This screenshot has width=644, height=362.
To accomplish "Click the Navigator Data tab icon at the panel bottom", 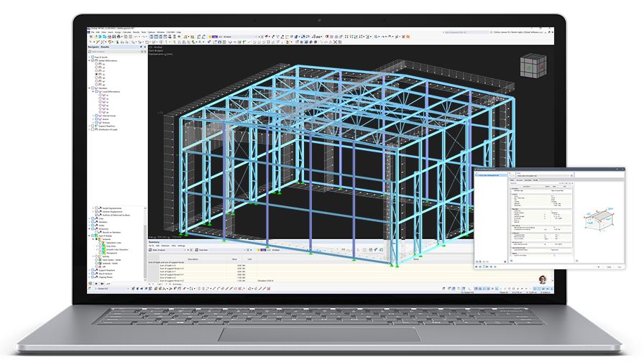I will [x=91, y=284].
